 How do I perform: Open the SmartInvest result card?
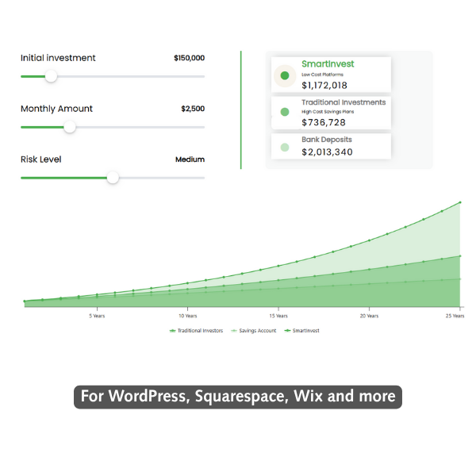pos(331,75)
